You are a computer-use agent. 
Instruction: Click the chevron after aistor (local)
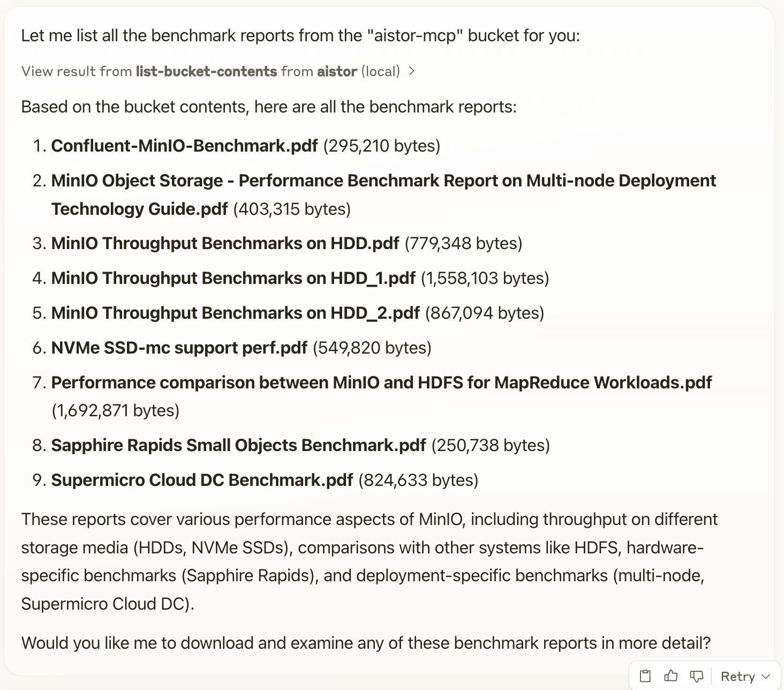click(x=412, y=71)
